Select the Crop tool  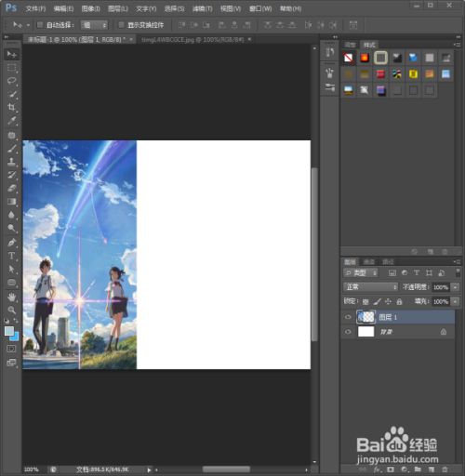(11, 108)
